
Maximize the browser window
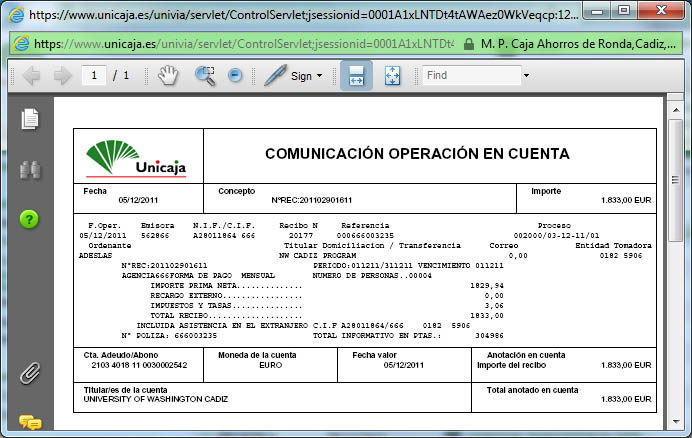click(x=624, y=11)
